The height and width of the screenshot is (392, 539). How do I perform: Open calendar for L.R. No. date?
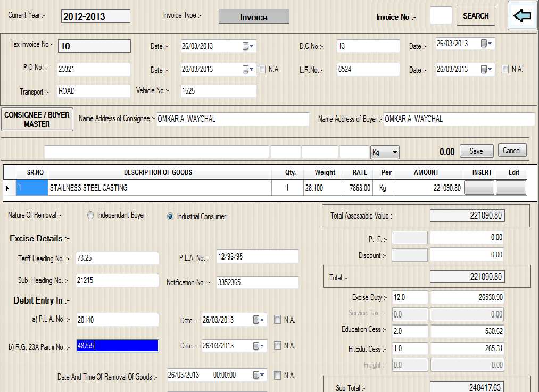(x=484, y=69)
